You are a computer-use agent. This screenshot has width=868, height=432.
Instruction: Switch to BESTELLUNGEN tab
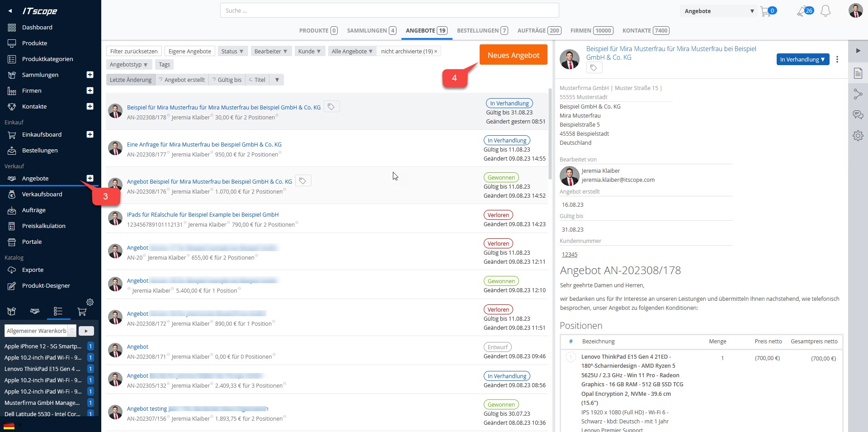pyautogui.click(x=482, y=31)
